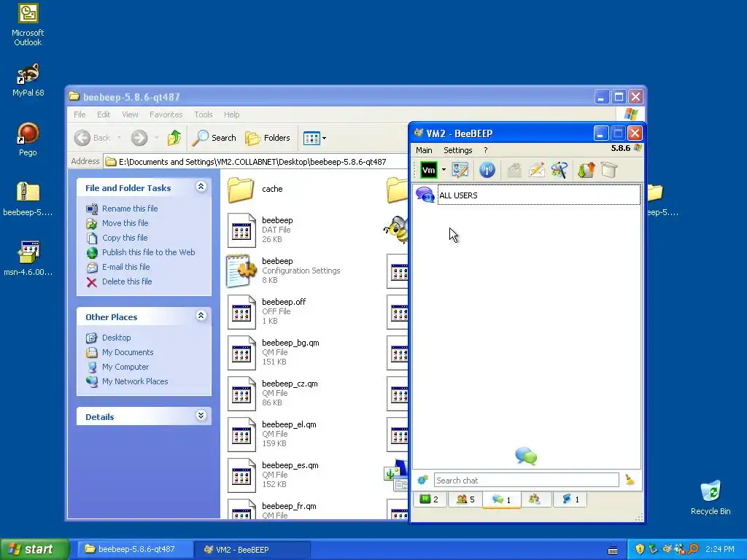Screen dimensions: 747x560
Task: Click Publish this file to the Web
Action: 148,252
